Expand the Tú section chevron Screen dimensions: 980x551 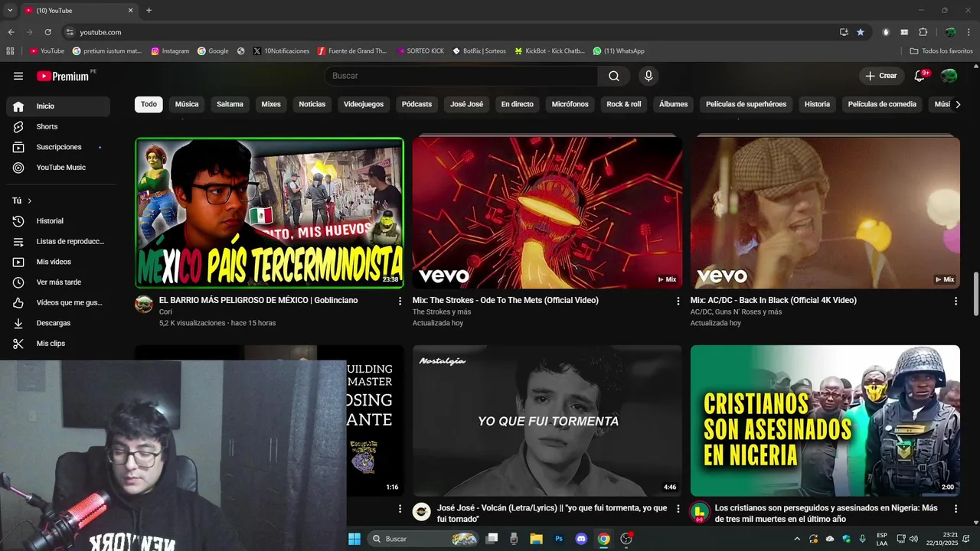[30, 201]
